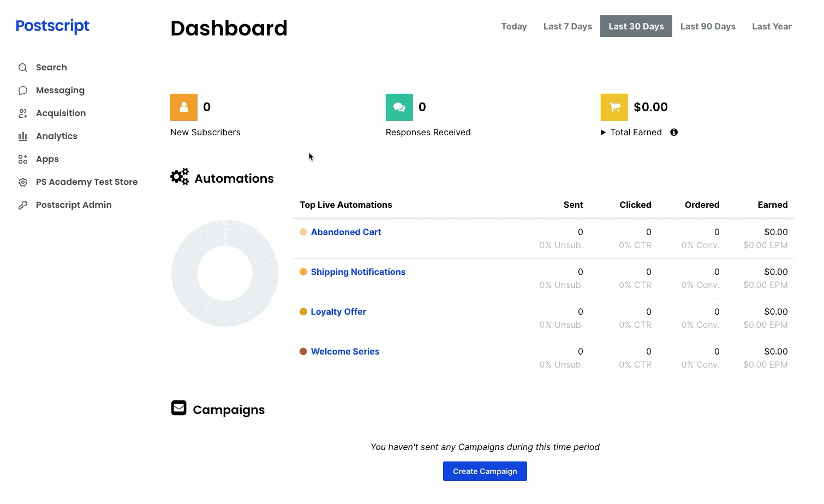
Task: Click the PS Academy Test Store gear icon
Action: click(x=23, y=182)
